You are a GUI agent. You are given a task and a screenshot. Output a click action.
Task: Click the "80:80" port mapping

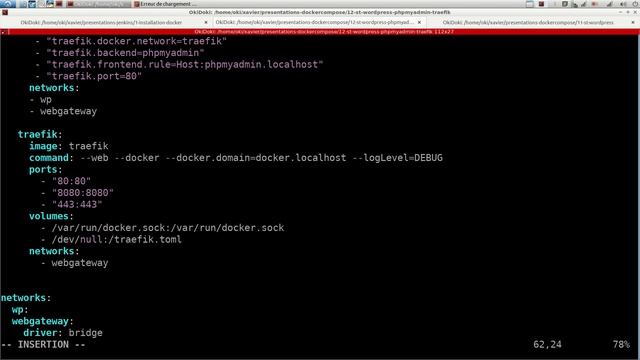pyautogui.click(x=71, y=181)
